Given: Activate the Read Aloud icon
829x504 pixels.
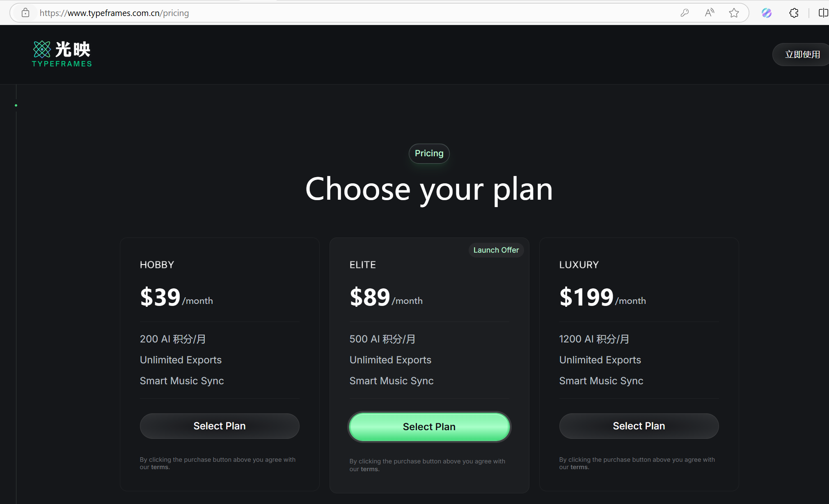Looking at the screenshot, I should 709,13.
